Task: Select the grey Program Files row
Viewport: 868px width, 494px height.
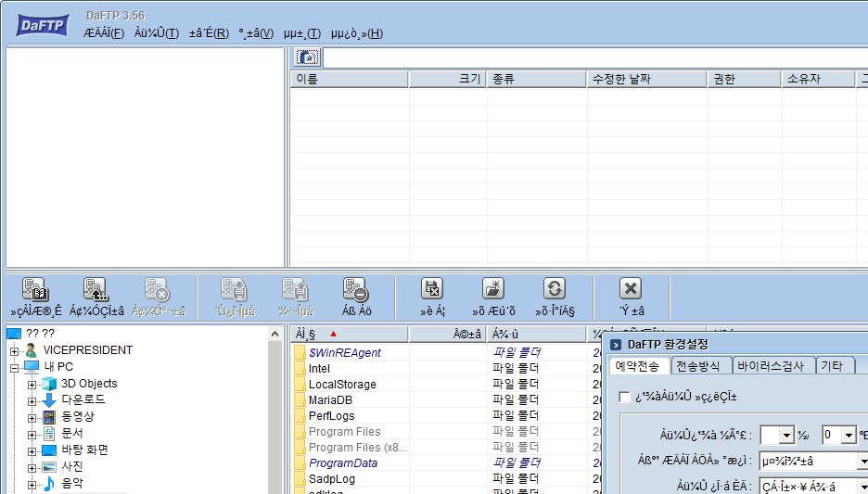Action: point(344,432)
